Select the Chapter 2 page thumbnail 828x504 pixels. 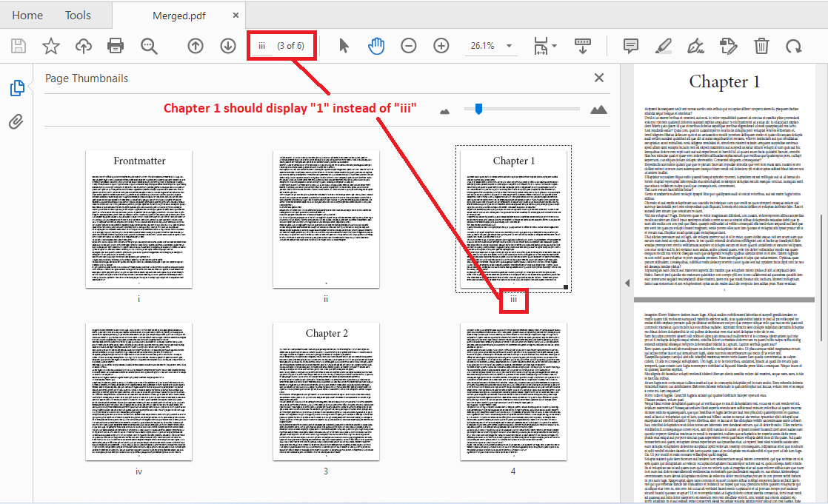tap(325, 391)
